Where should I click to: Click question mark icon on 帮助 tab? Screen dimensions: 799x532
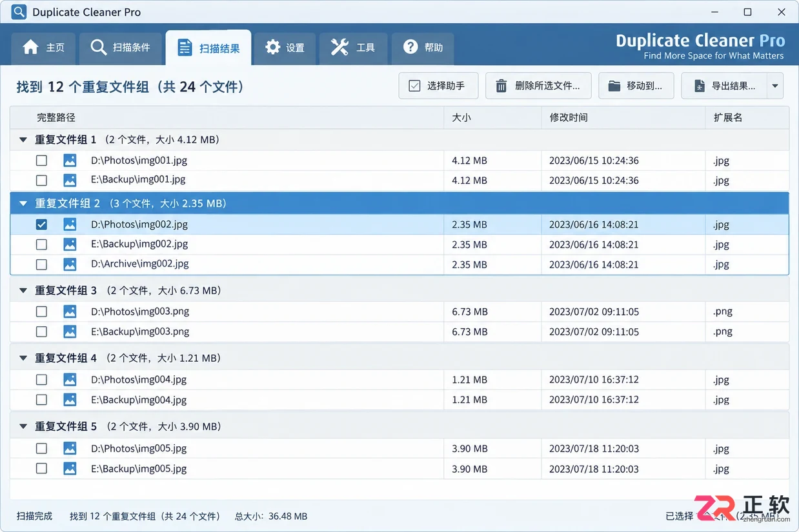pyautogui.click(x=410, y=47)
